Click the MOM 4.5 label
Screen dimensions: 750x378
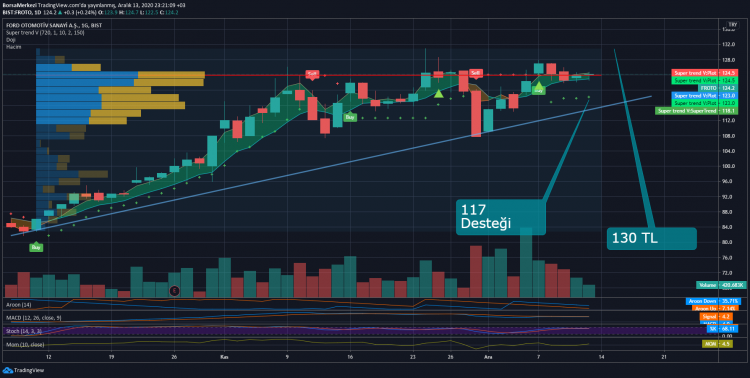point(717,344)
